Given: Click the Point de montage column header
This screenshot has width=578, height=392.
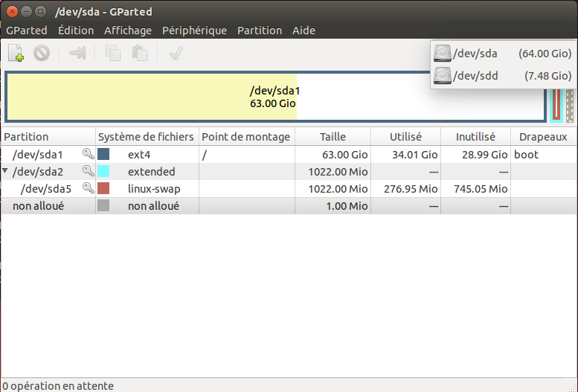Looking at the screenshot, I should pyautogui.click(x=247, y=137).
